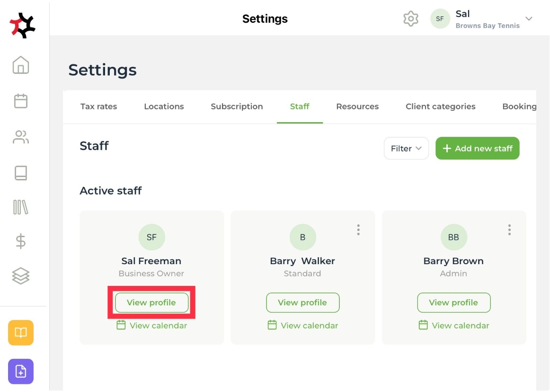The width and height of the screenshot is (550, 392).
Task: Click the dollar sign finance icon
Action: pyautogui.click(x=21, y=241)
